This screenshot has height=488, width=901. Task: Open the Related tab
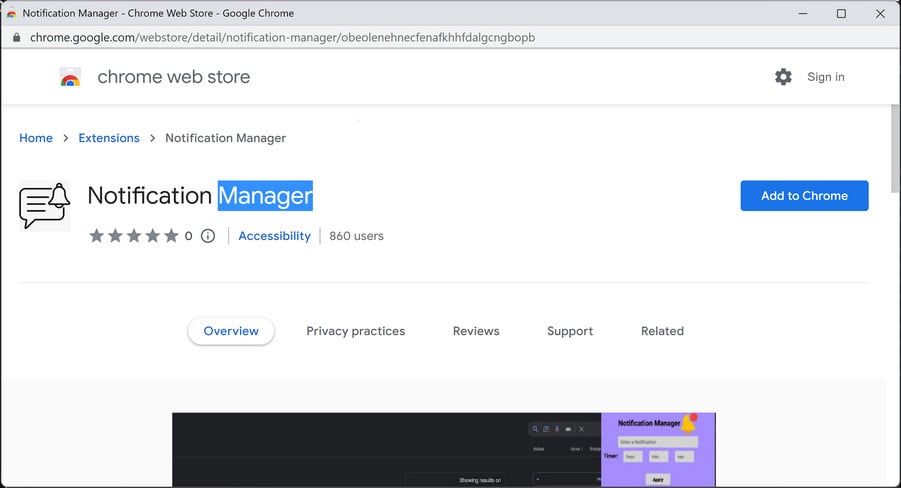click(663, 331)
